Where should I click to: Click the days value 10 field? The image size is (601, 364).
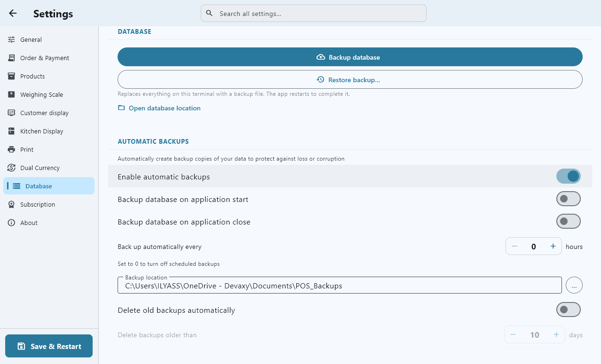[x=535, y=335]
